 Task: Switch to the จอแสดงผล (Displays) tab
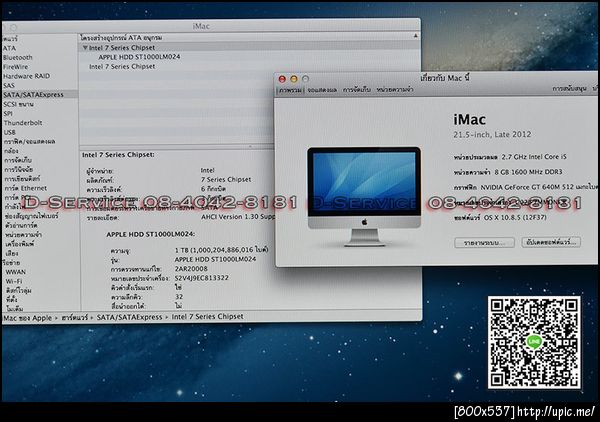tap(322, 90)
